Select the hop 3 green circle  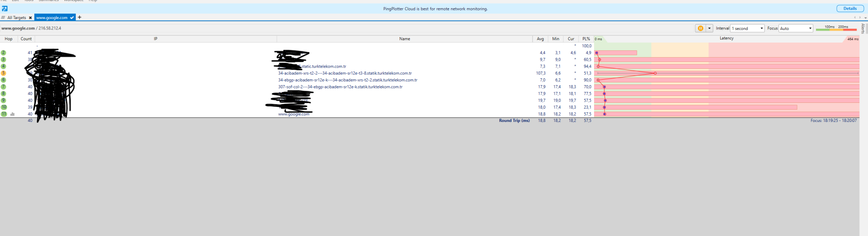pos(4,59)
